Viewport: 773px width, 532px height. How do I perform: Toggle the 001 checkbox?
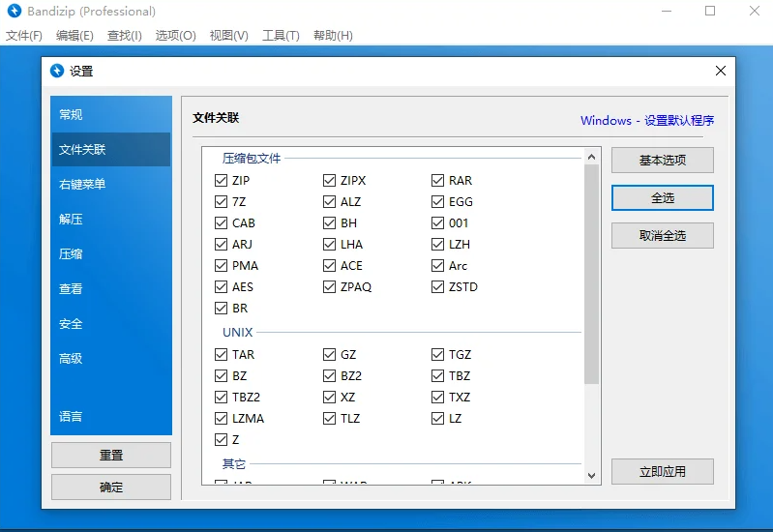pyautogui.click(x=437, y=222)
